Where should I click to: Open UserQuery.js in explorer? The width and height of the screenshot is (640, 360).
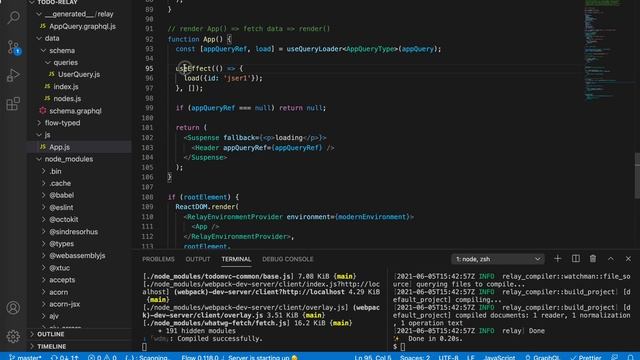click(x=79, y=74)
